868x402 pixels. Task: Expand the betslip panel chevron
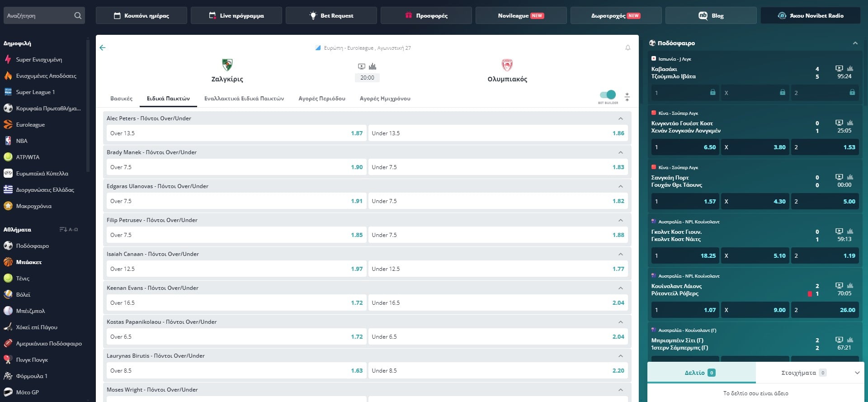coord(857,373)
